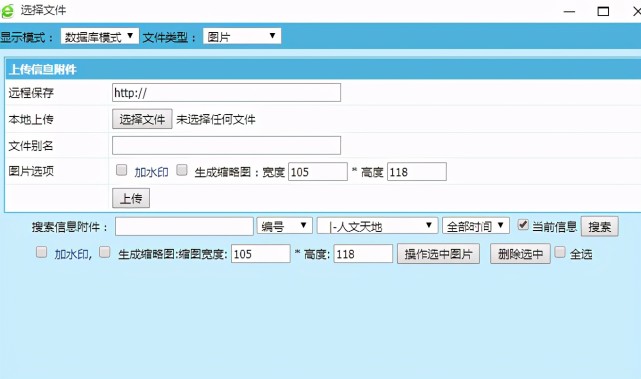Minimize the 选择文件 window

click(569, 11)
